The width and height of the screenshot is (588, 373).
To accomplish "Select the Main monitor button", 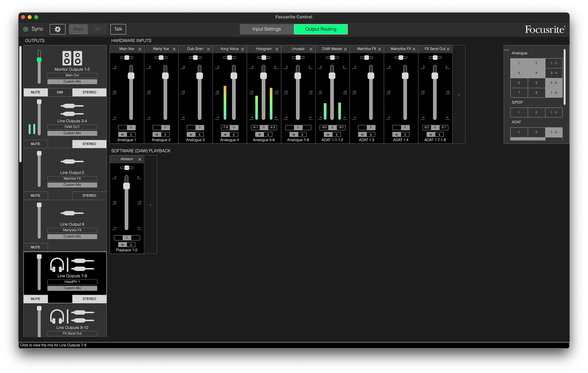I will click(x=78, y=29).
